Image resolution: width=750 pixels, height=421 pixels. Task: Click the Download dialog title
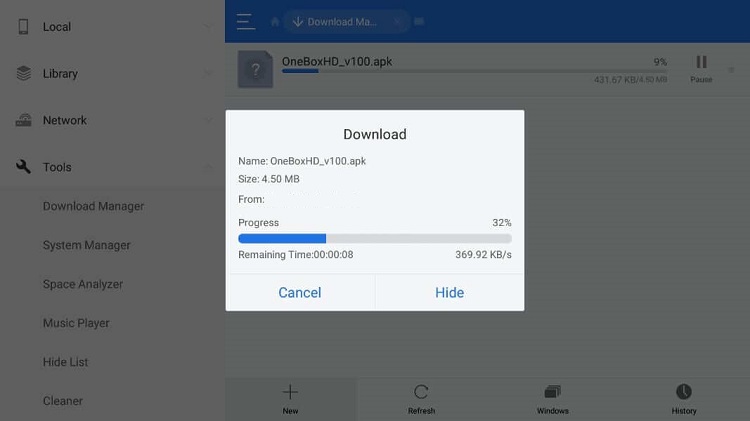[375, 134]
